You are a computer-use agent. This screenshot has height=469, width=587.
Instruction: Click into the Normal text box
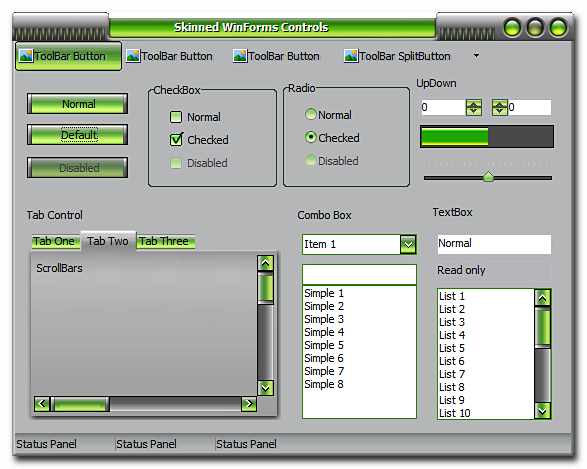point(494,244)
